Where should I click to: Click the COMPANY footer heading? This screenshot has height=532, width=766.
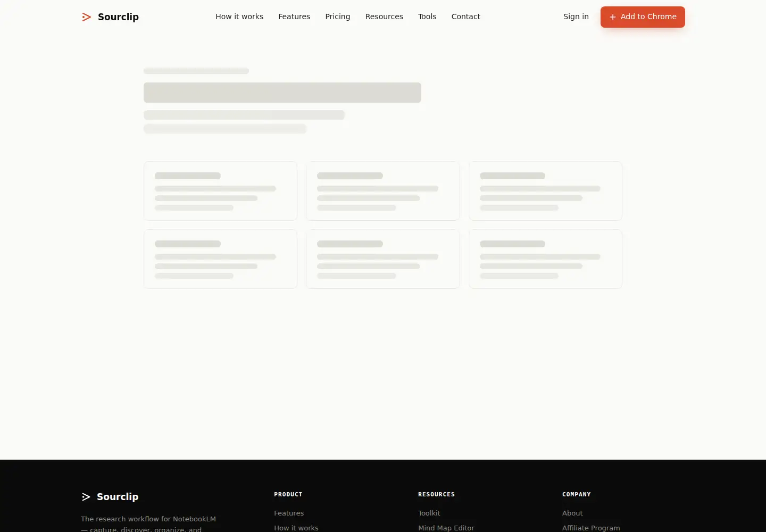577,494
